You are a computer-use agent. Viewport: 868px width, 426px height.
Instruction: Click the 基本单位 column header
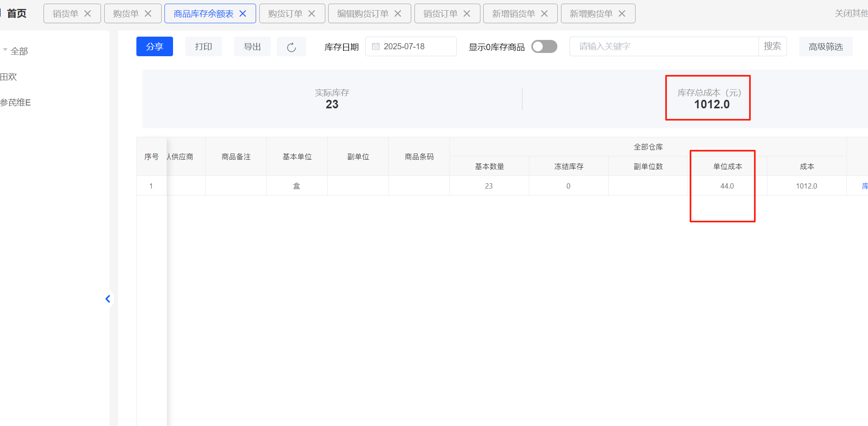click(x=297, y=157)
